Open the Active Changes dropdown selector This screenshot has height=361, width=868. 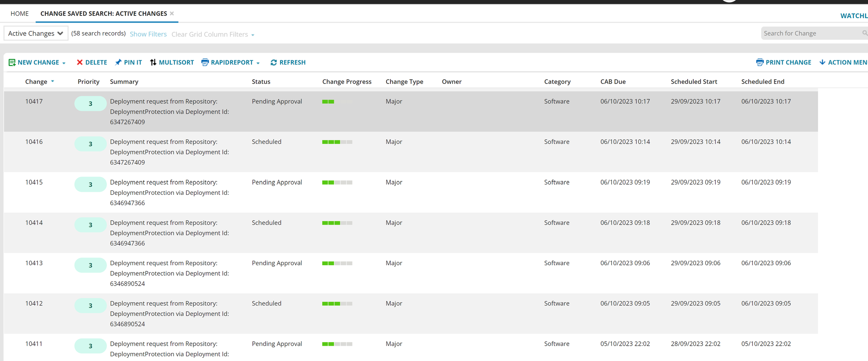coord(36,33)
